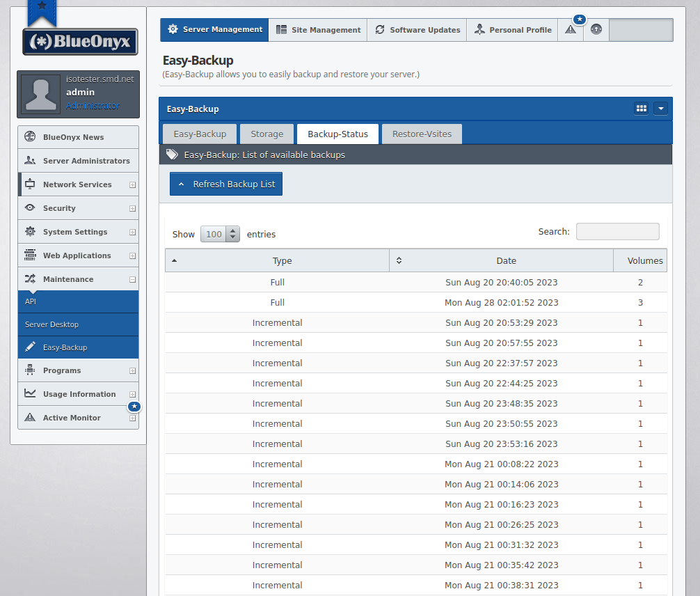
Task: Click the Programs icon
Action: coord(30,370)
